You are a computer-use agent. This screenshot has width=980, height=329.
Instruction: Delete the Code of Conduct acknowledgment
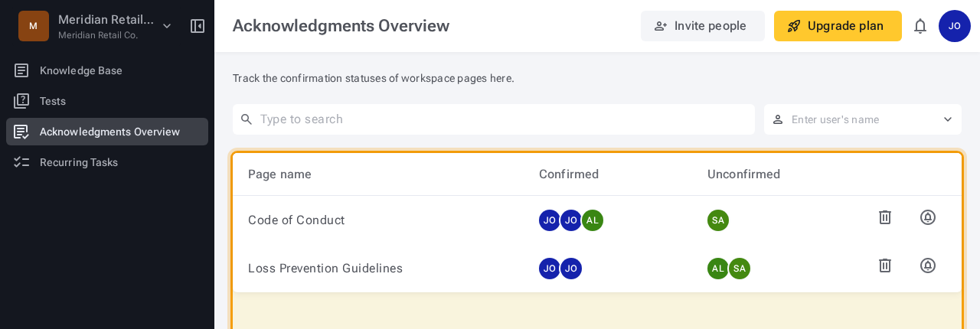pyautogui.click(x=885, y=217)
